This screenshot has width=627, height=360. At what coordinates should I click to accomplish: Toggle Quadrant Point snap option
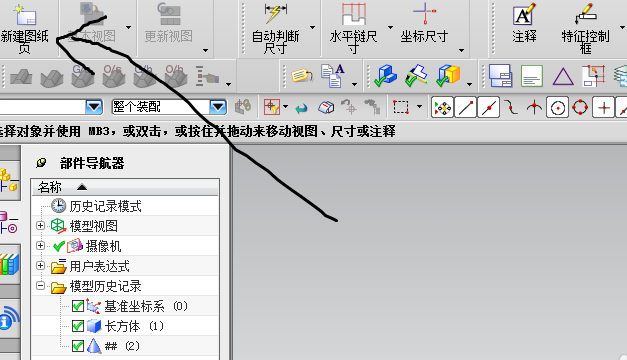tap(580, 108)
